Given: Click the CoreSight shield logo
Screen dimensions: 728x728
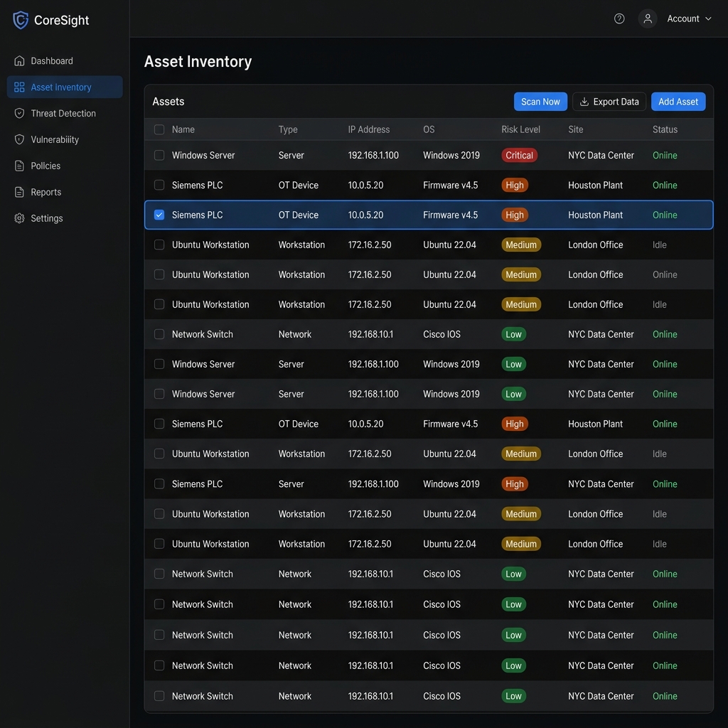Looking at the screenshot, I should (x=20, y=20).
